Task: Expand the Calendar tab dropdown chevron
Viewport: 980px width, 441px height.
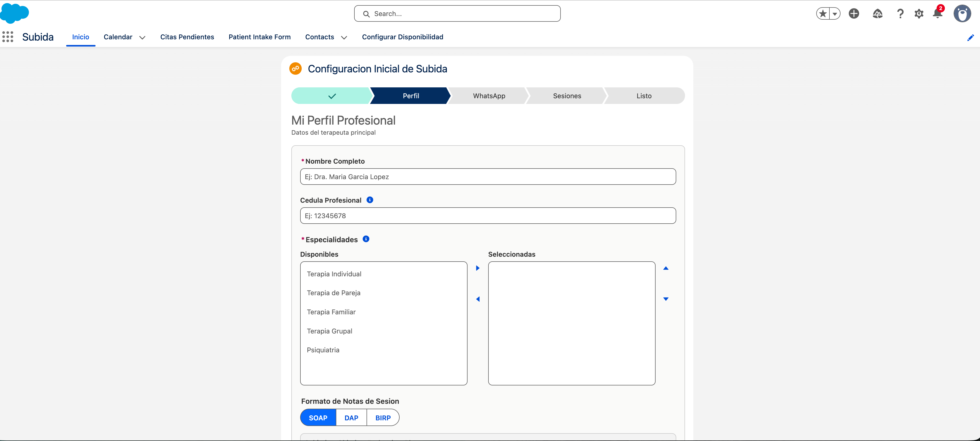Action: pyautogui.click(x=142, y=37)
